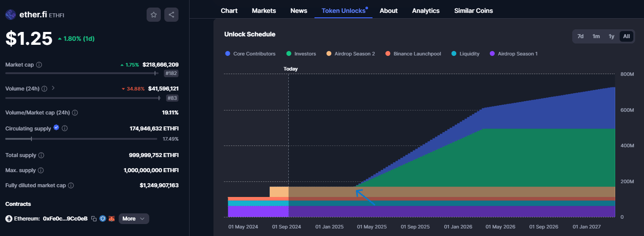Click the MetaMask fox icon
Screen dimensions: 644x236
[112, 219]
